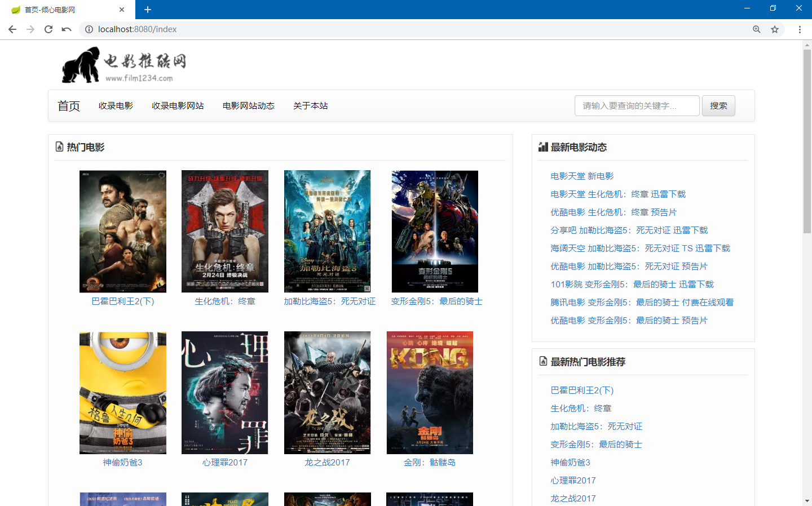Open the 神偷奶爸3 poster thumbnail
The image size is (812, 506).
[x=123, y=393]
